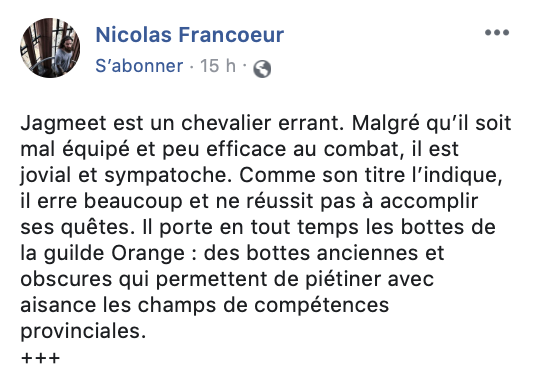Click the word "quêtes" in the post
This screenshot has width=534, height=366.
pos(96,228)
